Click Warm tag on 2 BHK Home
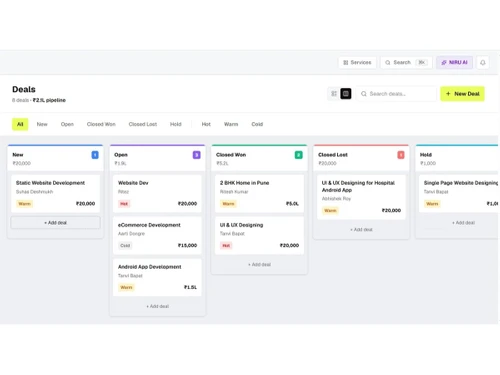 point(228,204)
